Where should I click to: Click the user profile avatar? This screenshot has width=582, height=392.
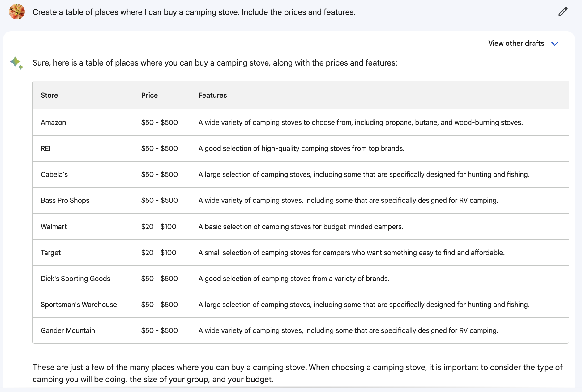[17, 12]
